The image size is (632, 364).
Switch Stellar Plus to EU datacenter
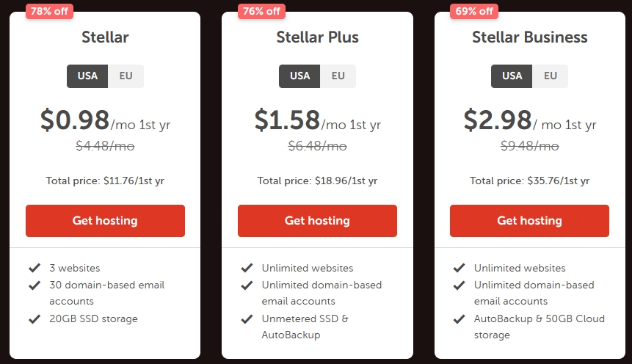click(338, 76)
